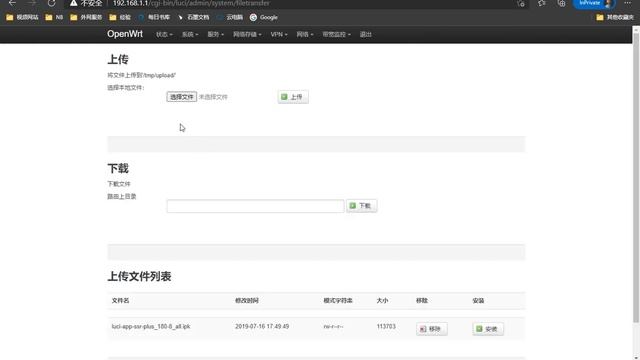
Task: Click the modified time 2019-07-16 17:49:49
Action: point(262,327)
